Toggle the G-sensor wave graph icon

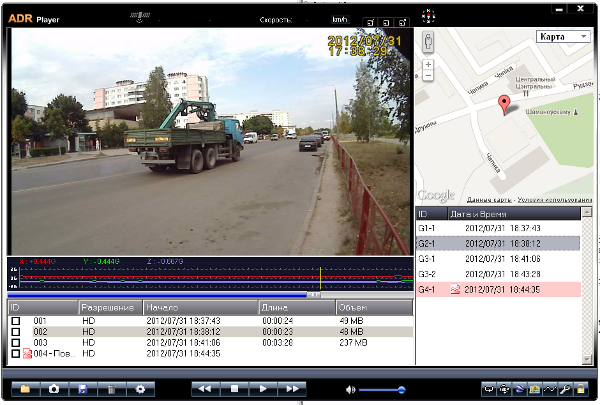pos(549,389)
